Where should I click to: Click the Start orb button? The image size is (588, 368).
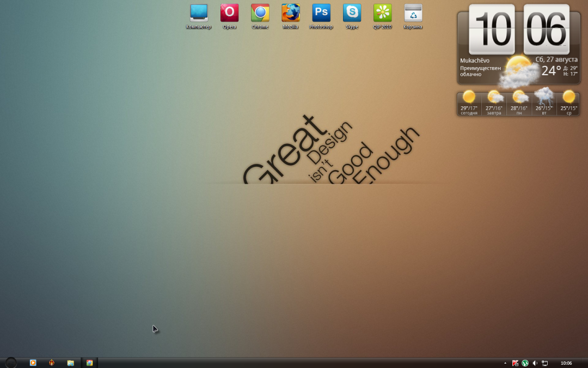click(11, 363)
